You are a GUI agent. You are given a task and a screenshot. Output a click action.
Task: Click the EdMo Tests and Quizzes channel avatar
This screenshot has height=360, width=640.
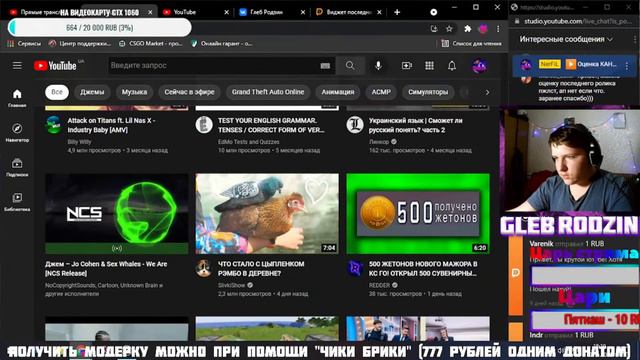204,124
